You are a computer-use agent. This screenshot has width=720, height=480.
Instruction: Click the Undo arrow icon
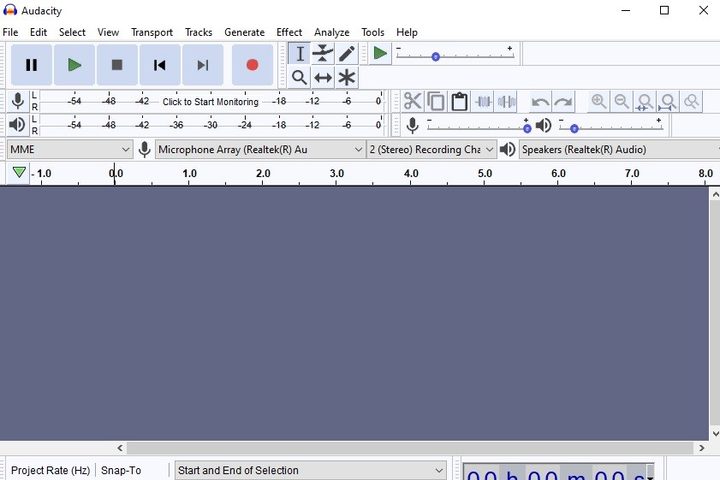click(x=540, y=101)
